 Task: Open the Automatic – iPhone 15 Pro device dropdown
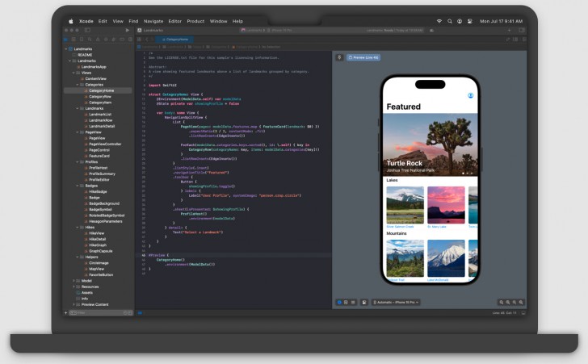[396, 302]
